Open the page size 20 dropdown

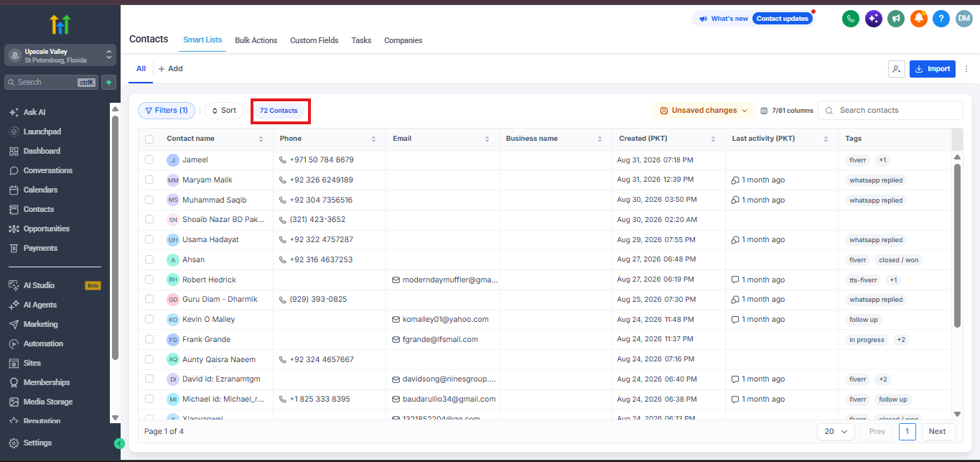(x=836, y=431)
